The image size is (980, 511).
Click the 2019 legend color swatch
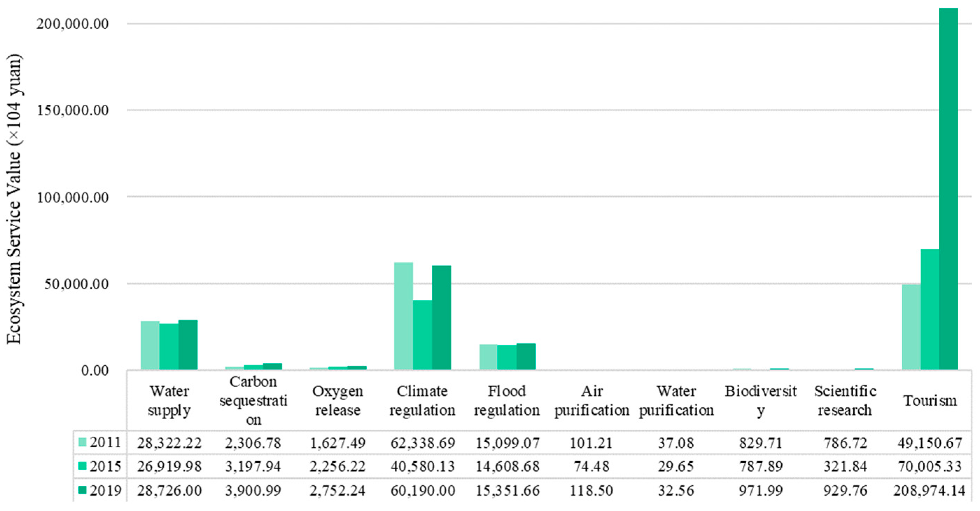pos(83,490)
